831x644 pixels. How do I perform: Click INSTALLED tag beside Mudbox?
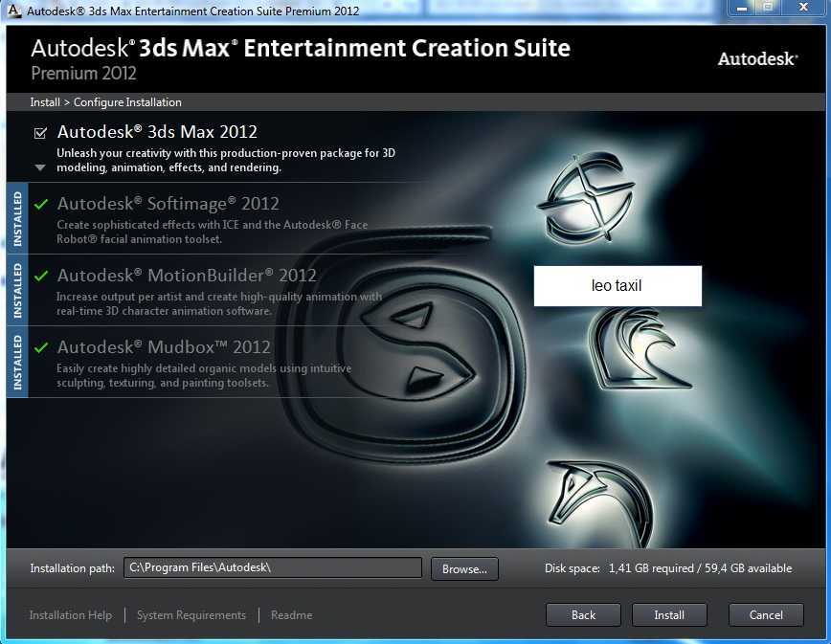[17, 363]
